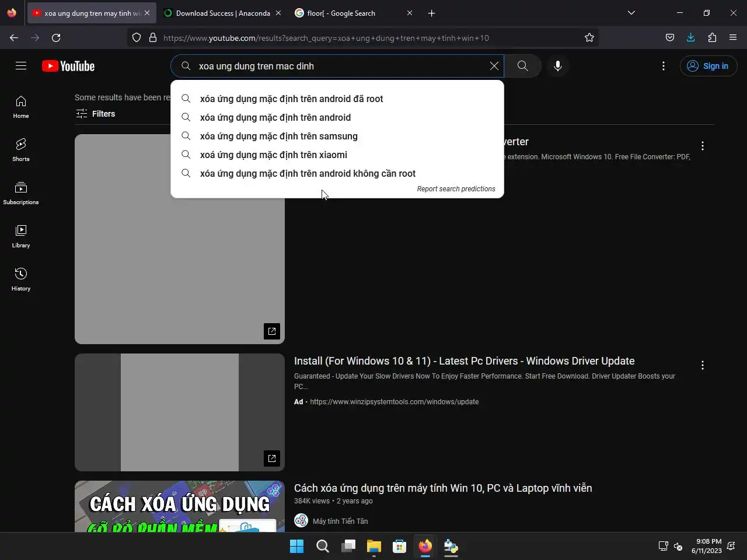This screenshot has height=560, width=747.
Task: Open Firefox extensions menu
Action: [712, 37]
